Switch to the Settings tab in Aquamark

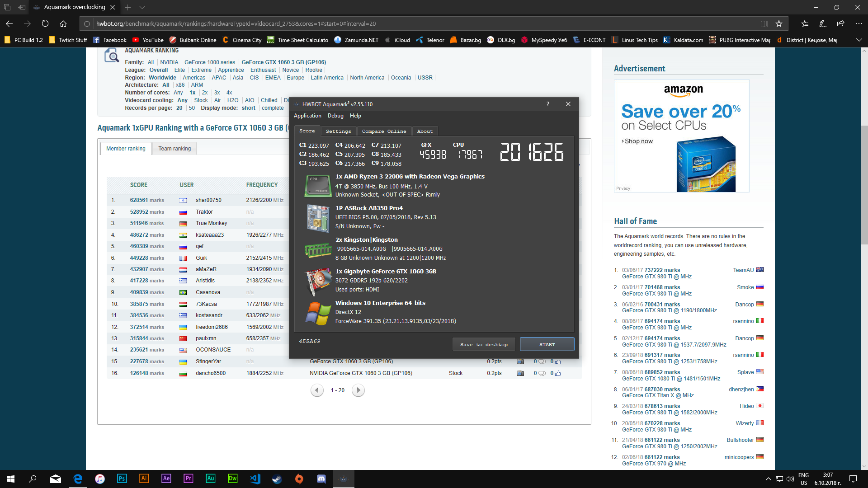[x=338, y=131]
